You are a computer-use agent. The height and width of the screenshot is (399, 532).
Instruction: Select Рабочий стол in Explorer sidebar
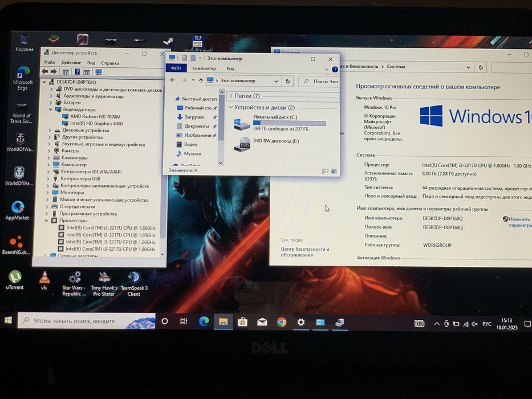(x=198, y=108)
